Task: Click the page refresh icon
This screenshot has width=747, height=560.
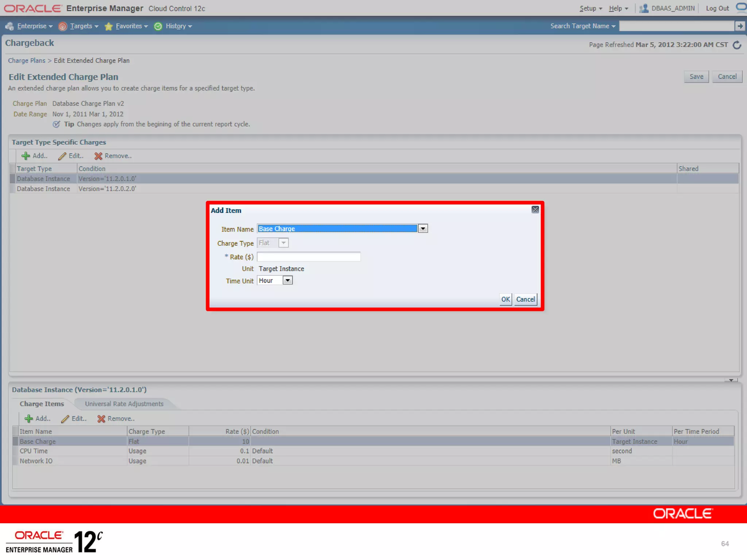Action: (x=737, y=45)
